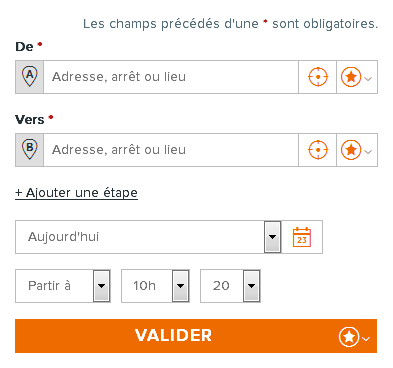Image resolution: width=393 pixels, height=368 pixels.
Task: Click the VALIDER button
Action: 196,336
